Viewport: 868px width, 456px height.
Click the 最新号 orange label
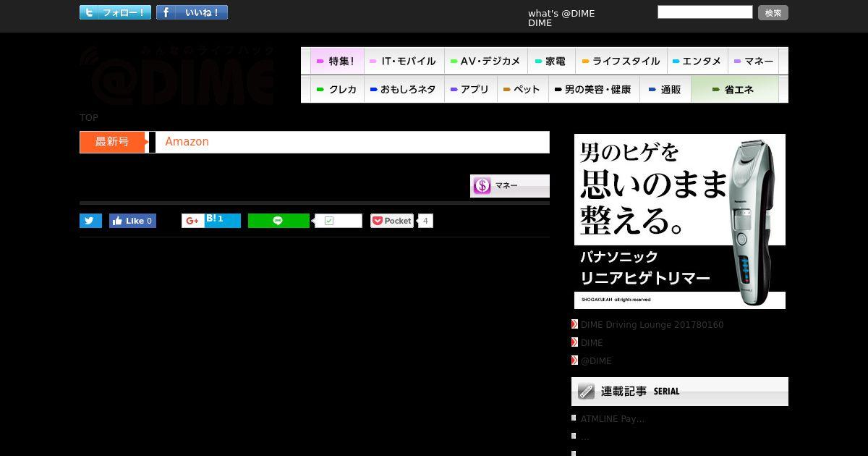(113, 142)
